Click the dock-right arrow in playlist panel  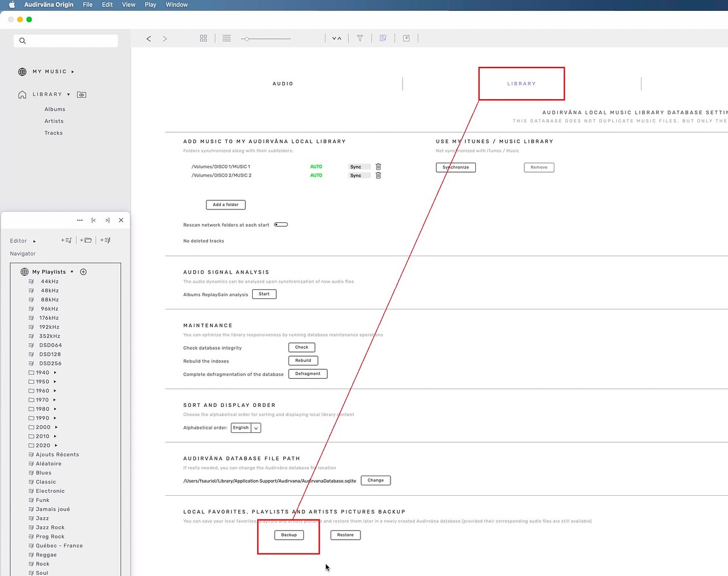coord(107,220)
